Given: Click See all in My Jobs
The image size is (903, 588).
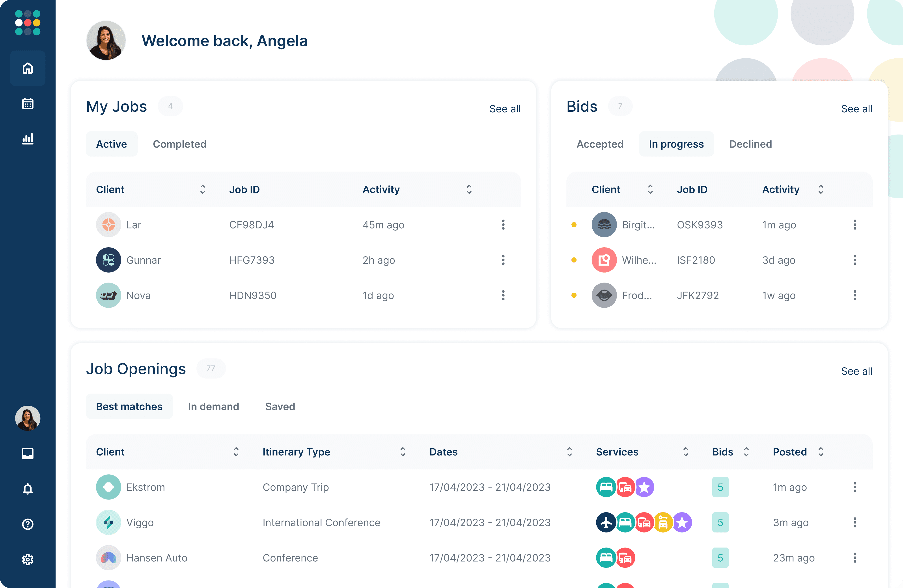Looking at the screenshot, I should click(x=505, y=109).
